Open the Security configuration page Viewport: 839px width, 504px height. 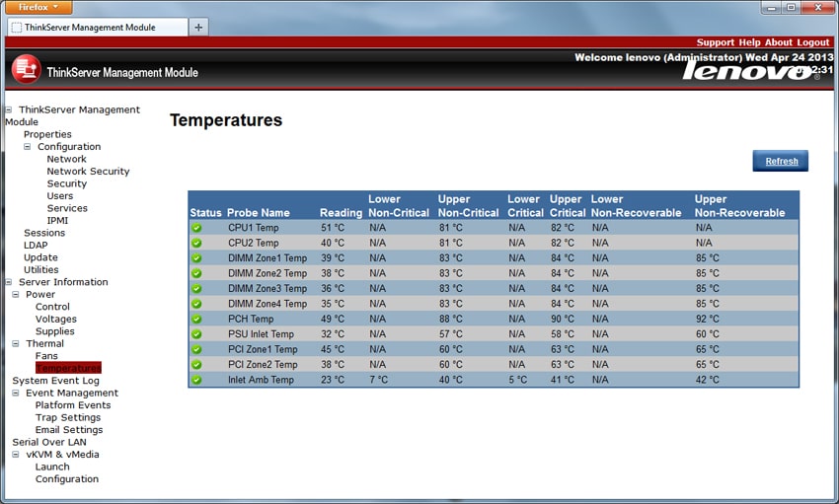[x=66, y=183]
